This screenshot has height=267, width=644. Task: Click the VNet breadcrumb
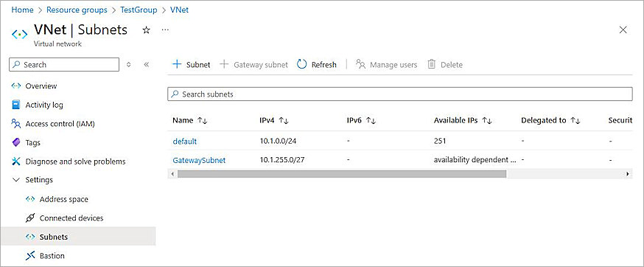tap(179, 10)
